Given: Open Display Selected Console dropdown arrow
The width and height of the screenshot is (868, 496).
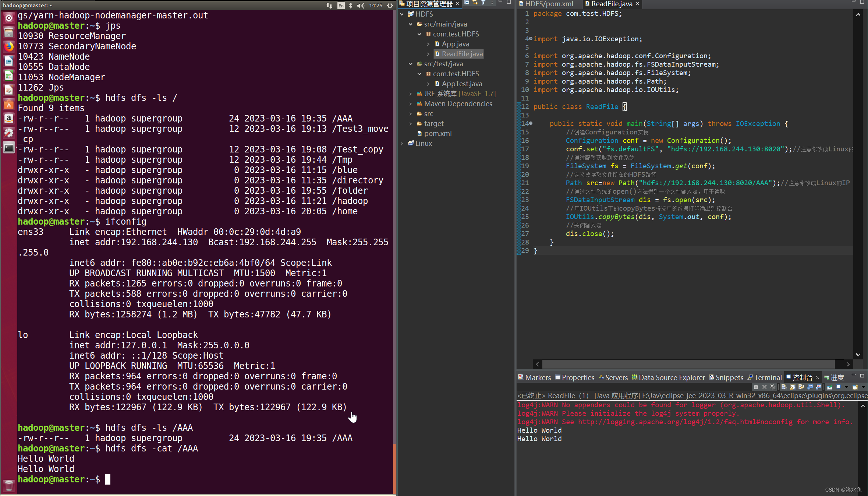Looking at the screenshot, I should pos(846,387).
